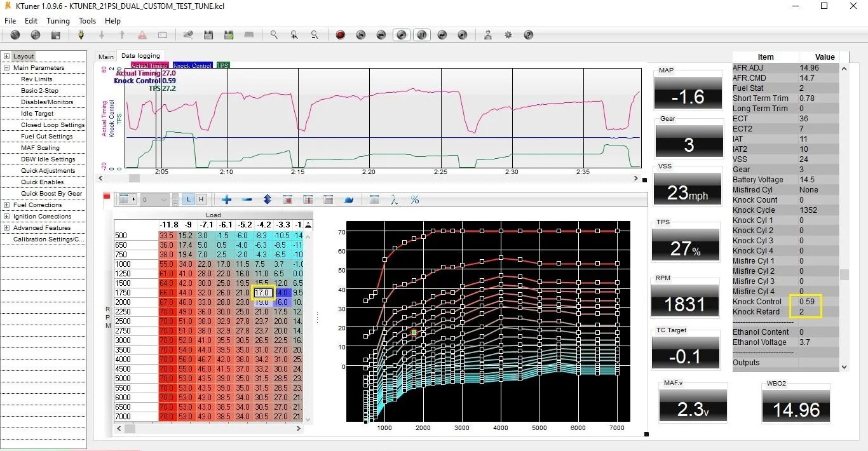The image size is (868, 451).
Task: Open the Help menu
Action: tap(112, 21)
